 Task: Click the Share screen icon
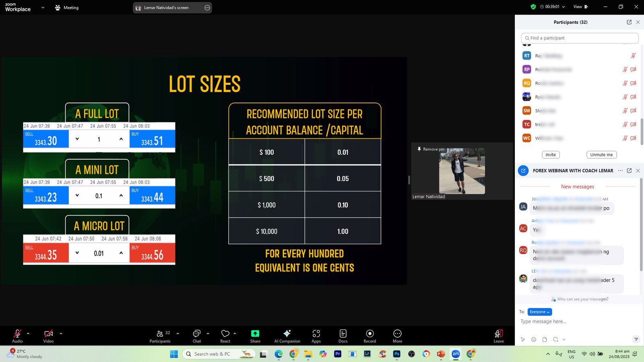point(255,336)
